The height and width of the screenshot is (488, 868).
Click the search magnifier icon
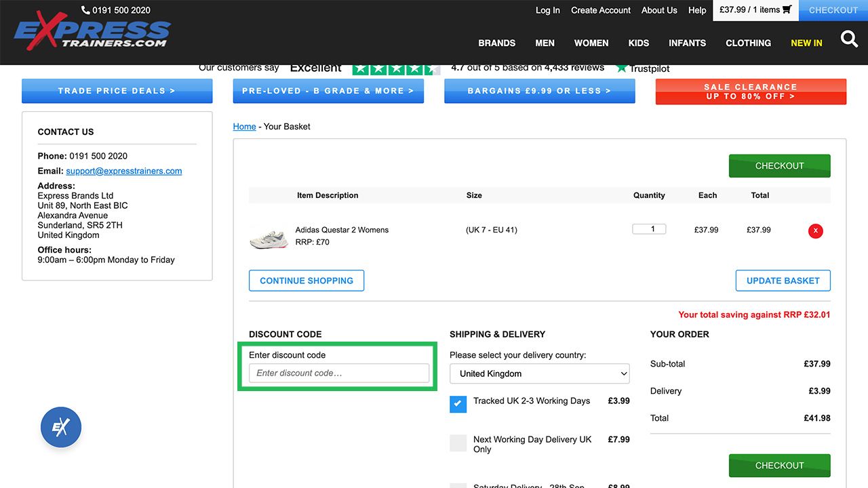(x=849, y=40)
